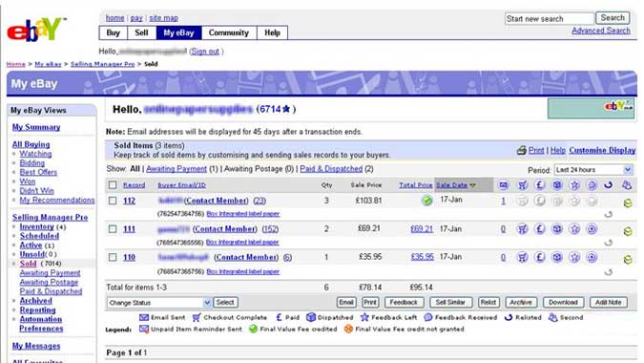Open the £69.21 total price link
This screenshot has width=644, height=363.
coord(422,229)
